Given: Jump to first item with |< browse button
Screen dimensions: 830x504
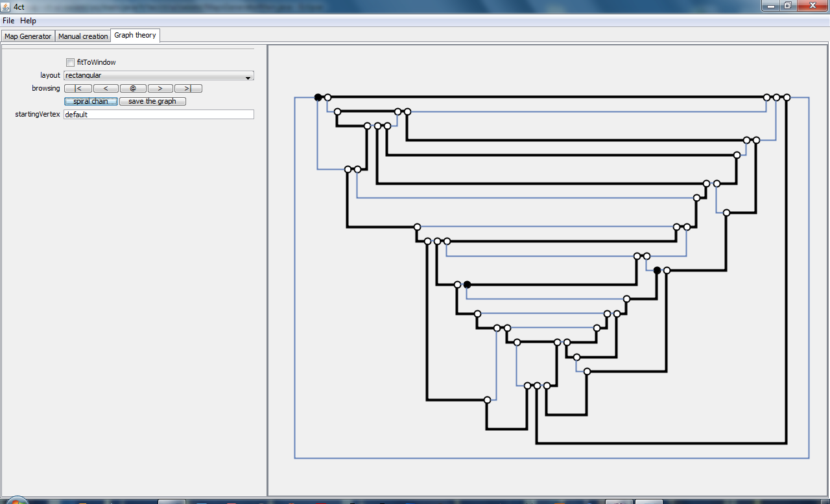Looking at the screenshot, I should tap(78, 88).
